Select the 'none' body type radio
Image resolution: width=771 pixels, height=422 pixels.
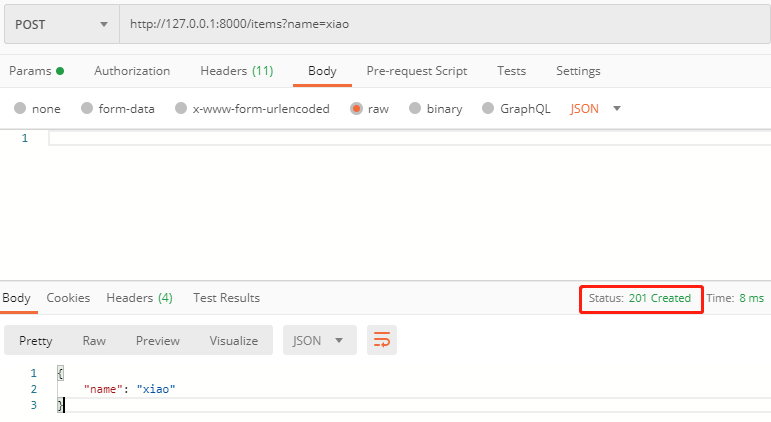coord(20,109)
